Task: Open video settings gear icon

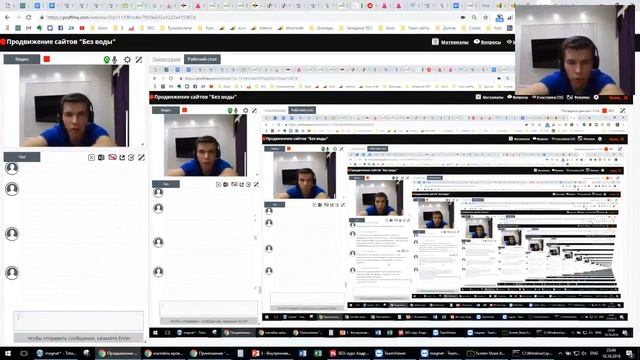Action: pos(127,60)
